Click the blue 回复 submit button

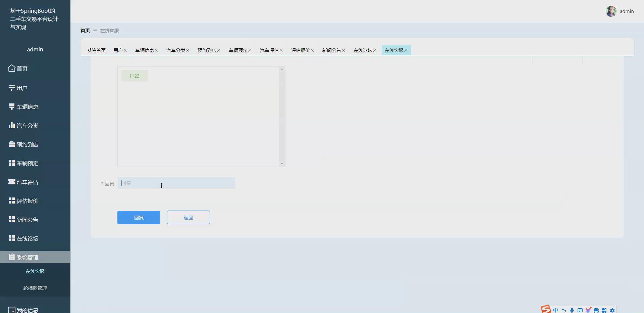point(139,218)
